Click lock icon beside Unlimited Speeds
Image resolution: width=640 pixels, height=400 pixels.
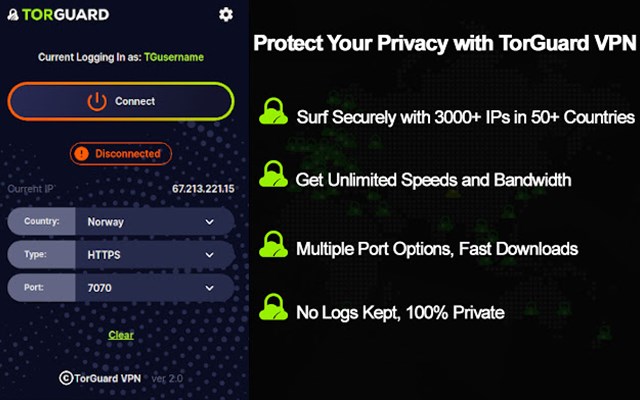(272, 178)
